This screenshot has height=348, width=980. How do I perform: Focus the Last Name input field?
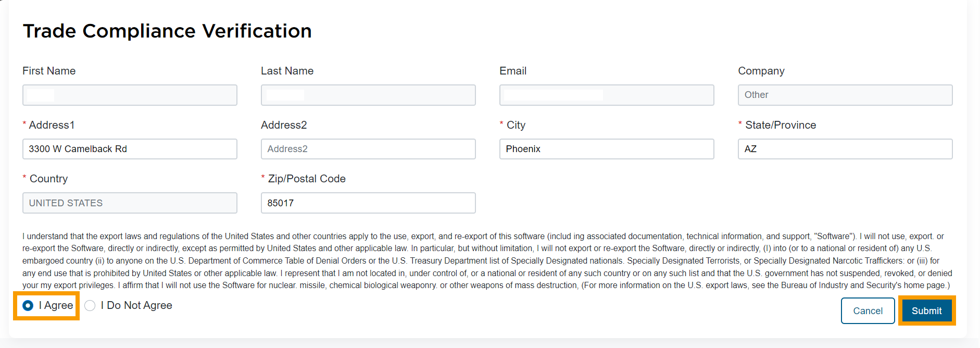pyautogui.click(x=368, y=95)
